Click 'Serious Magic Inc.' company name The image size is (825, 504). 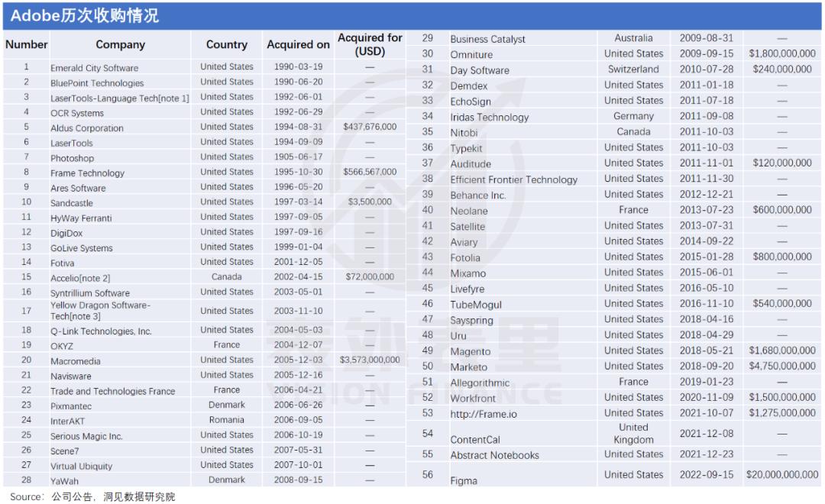86,436
